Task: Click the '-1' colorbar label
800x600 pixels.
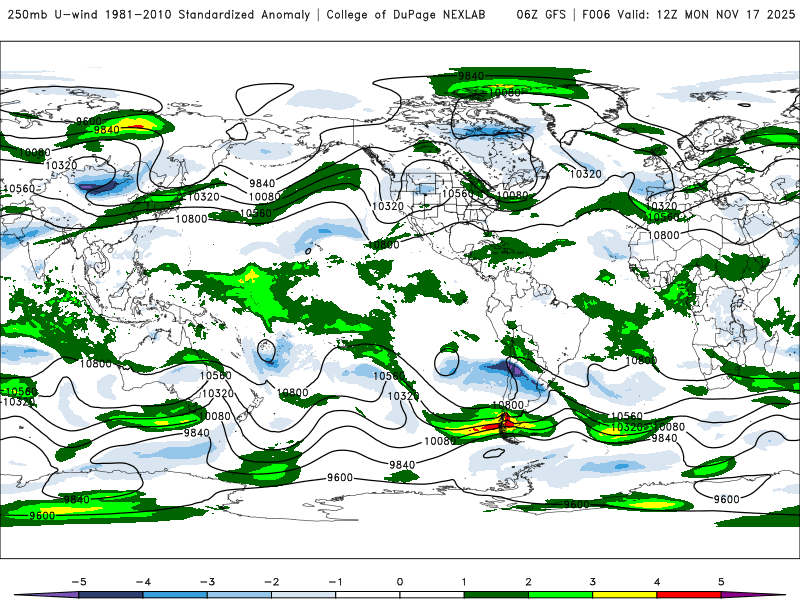Action: pos(335,582)
